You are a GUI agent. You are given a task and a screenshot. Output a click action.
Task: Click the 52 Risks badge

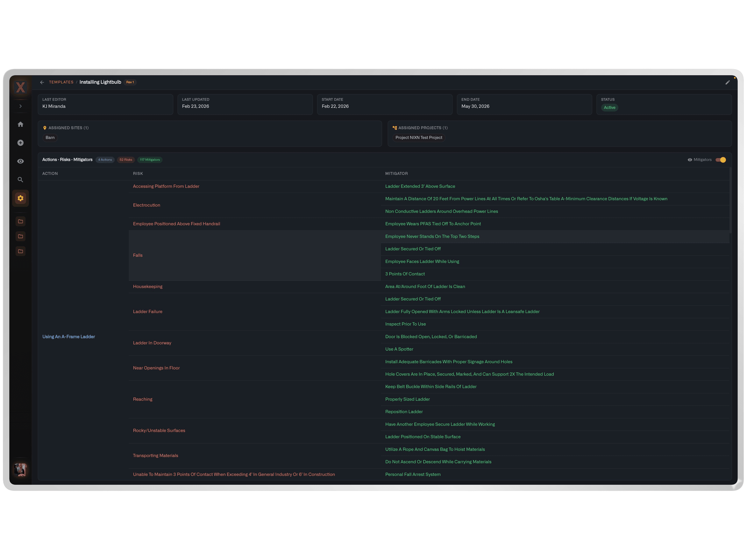click(x=126, y=160)
